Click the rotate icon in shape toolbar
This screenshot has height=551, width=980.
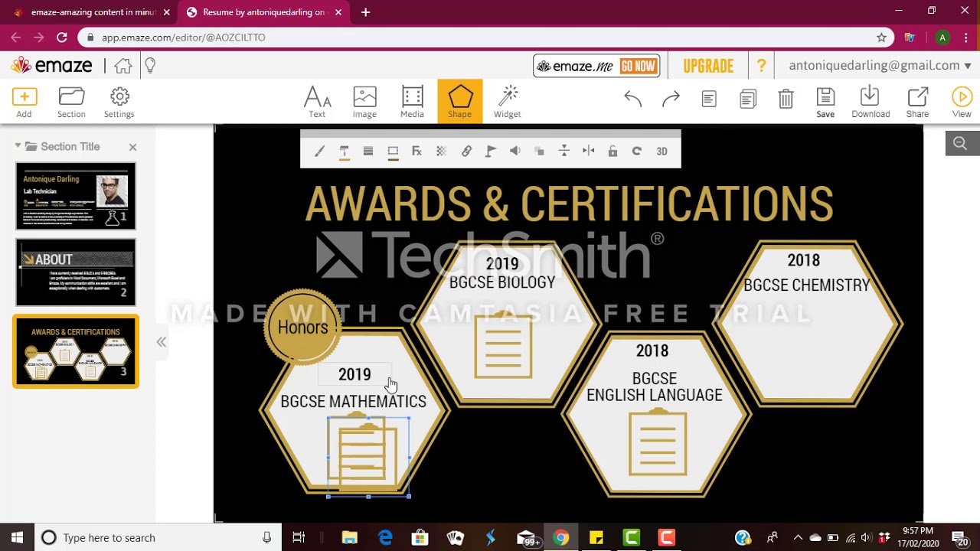(x=637, y=152)
